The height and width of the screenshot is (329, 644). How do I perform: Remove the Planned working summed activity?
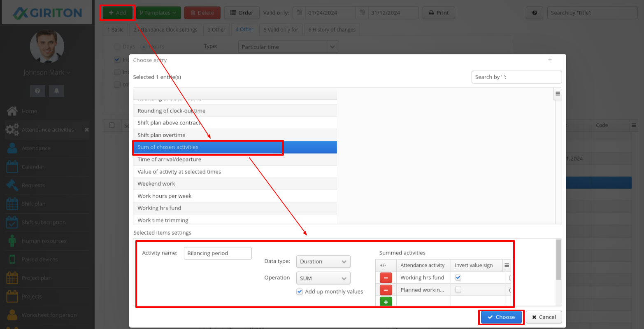pyautogui.click(x=386, y=289)
